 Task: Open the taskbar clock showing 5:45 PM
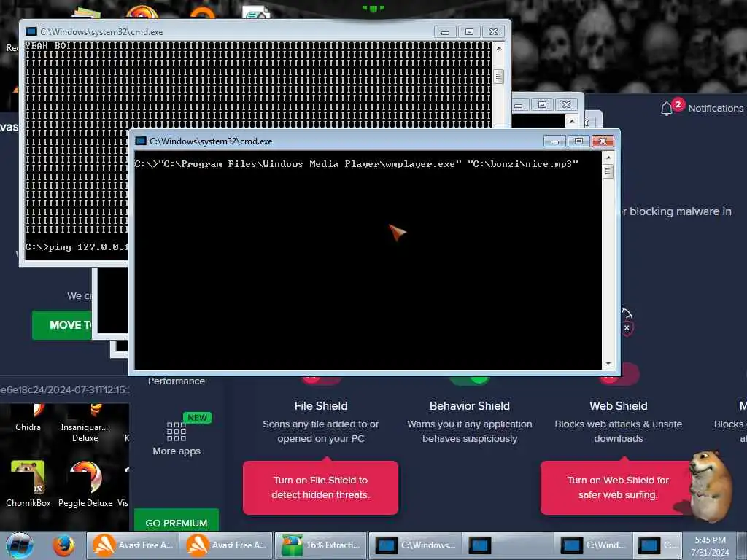[x=710, y=545]
